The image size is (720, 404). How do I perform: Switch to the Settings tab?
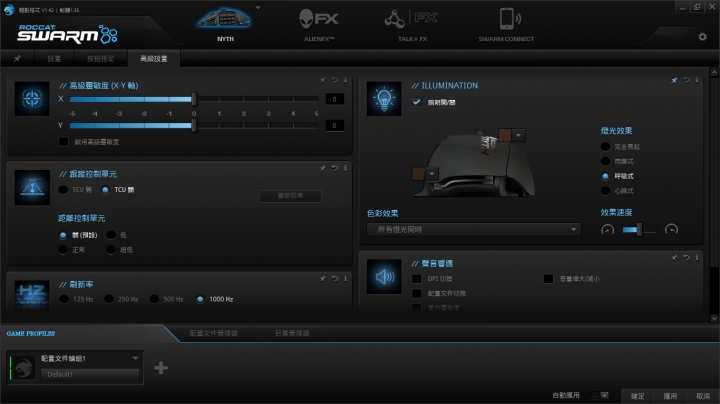tap(54, 58)
